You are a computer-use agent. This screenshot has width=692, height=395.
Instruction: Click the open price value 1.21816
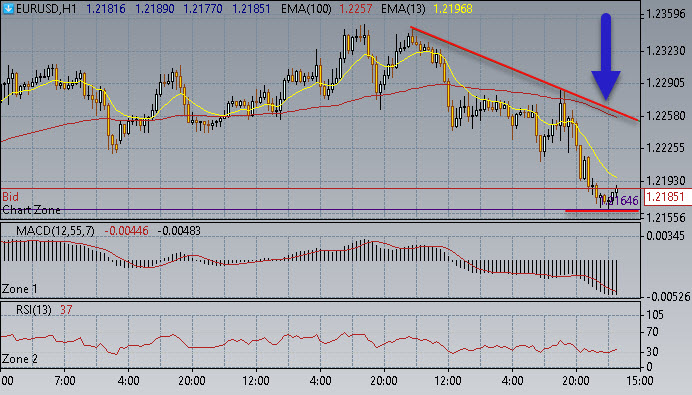[106, 9]
